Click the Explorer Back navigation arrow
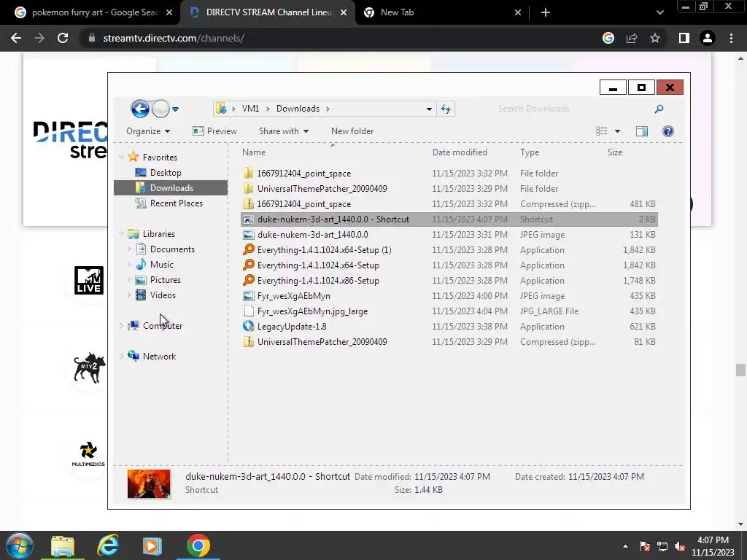This screenshot has width=747, height=560. coord(140,109)
